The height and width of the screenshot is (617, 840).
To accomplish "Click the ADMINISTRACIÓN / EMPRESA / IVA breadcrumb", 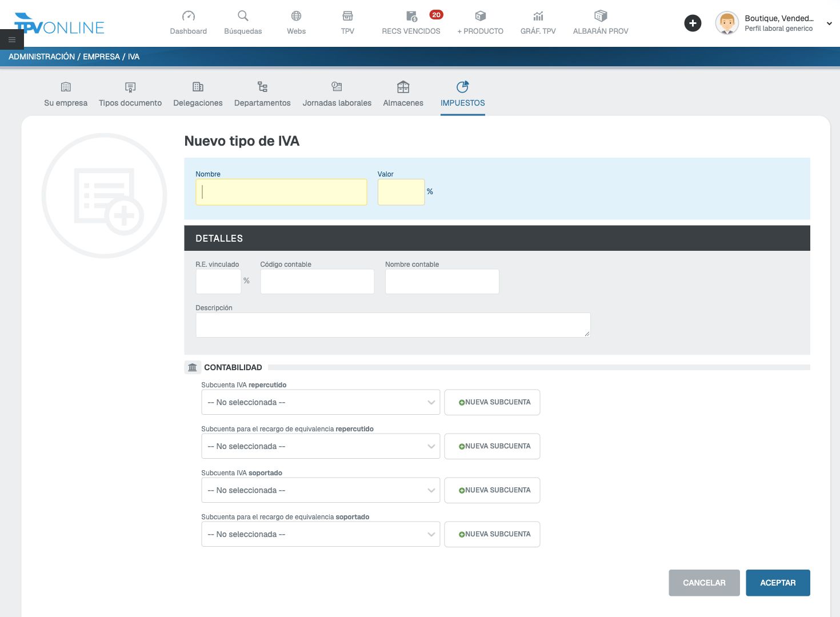I will click(74, 57).
